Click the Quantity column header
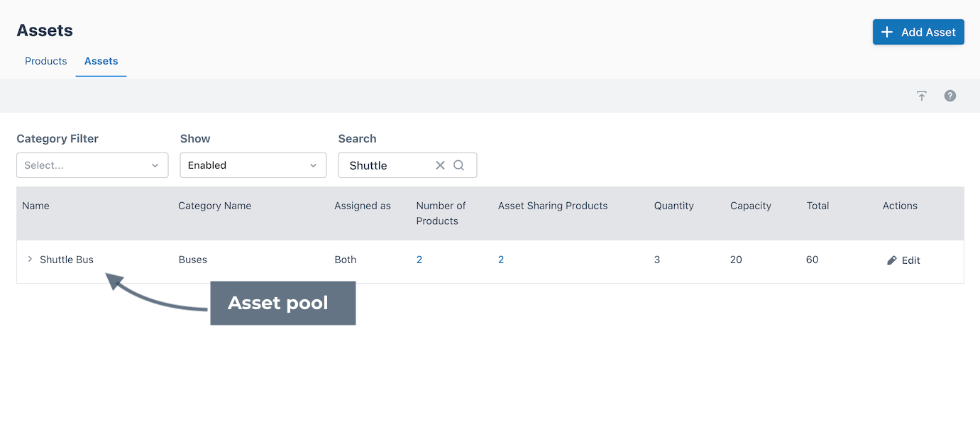Screen dimensions: 980x434 [x=674, y=206]
